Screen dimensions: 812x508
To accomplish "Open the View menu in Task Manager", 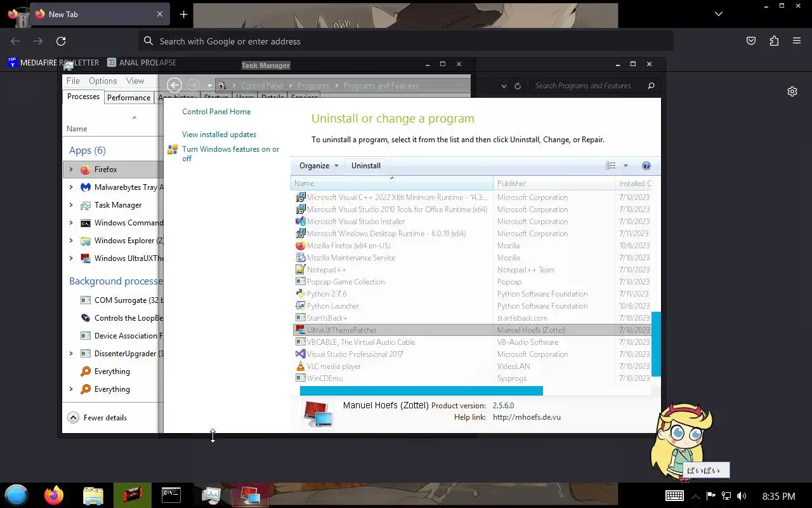I will tap(135, 81).
